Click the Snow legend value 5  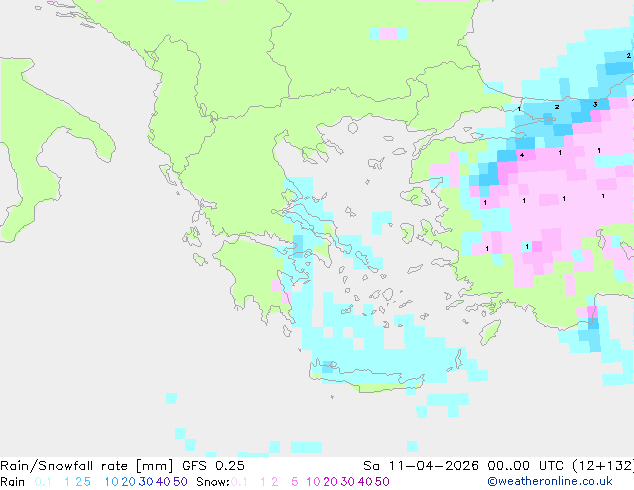coord(295,482)
